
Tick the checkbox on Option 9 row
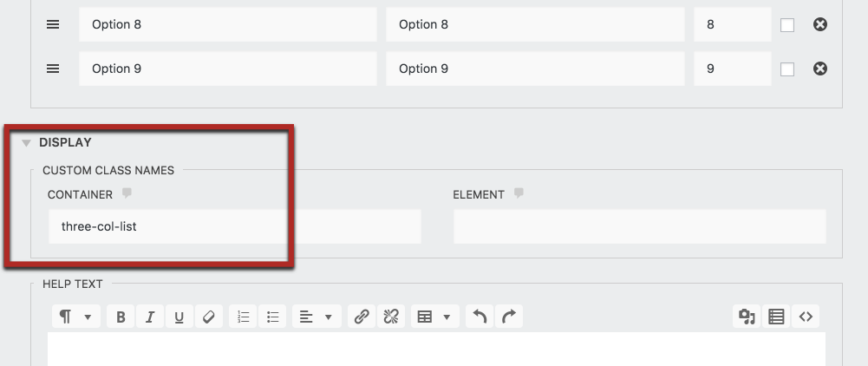coord(787,69)
